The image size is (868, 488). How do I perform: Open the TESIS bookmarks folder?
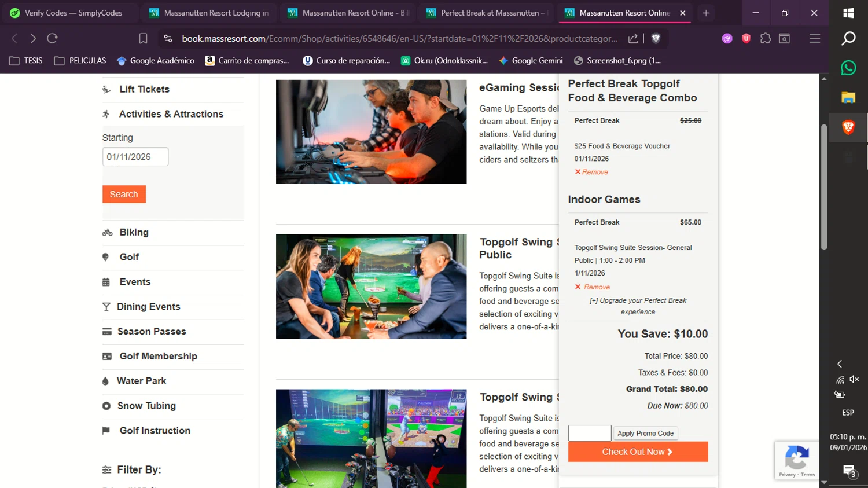(26, 60)
